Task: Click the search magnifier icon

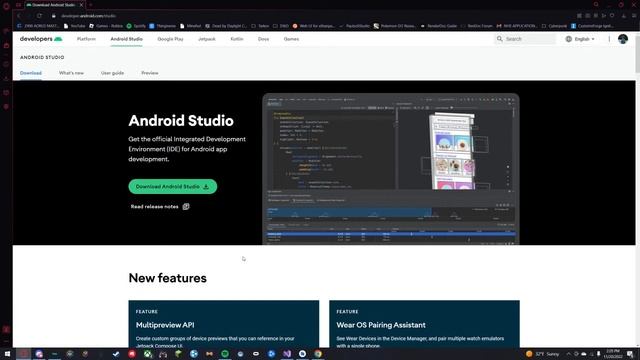Action: click(x=500, y=39)
